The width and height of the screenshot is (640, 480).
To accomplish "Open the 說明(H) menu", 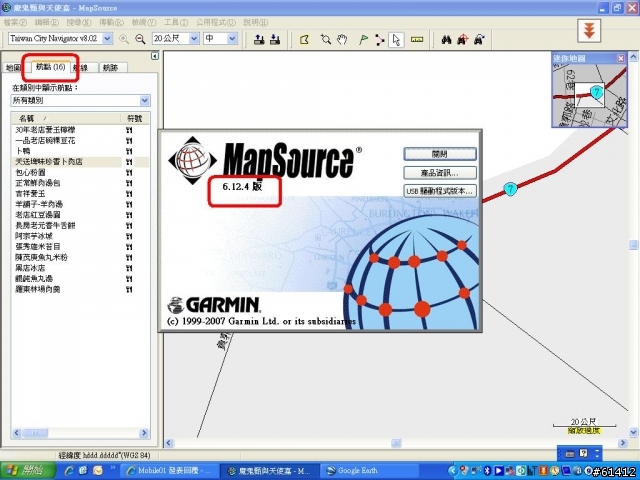I will (x=256, y=22).
